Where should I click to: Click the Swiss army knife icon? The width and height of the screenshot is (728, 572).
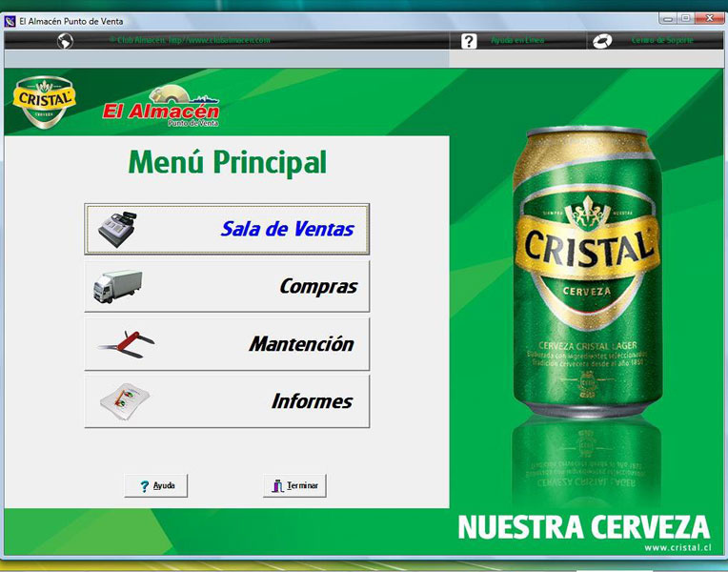127,344
